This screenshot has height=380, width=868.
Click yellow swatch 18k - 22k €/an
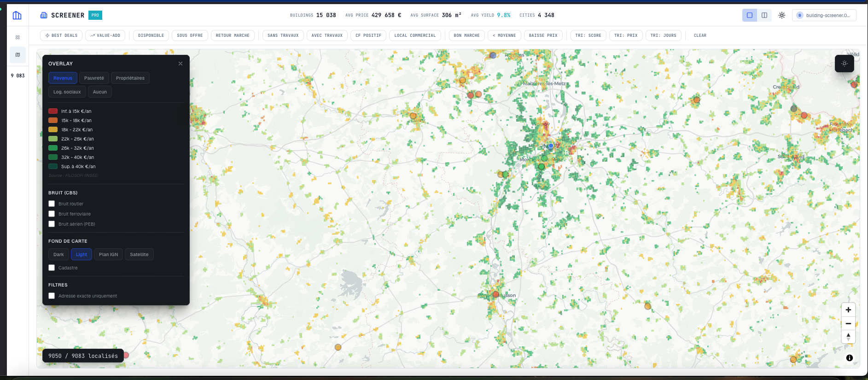pos(53,129)
